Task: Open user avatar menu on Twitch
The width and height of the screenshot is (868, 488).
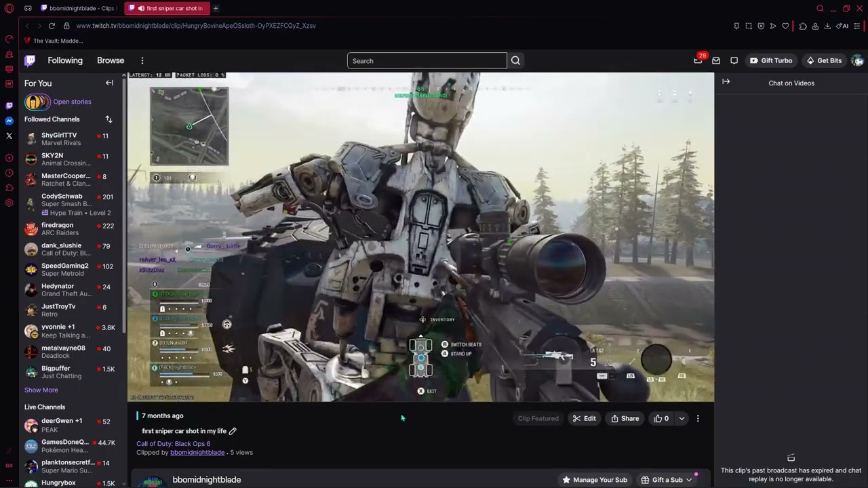Action: click(x=857, y=60)
